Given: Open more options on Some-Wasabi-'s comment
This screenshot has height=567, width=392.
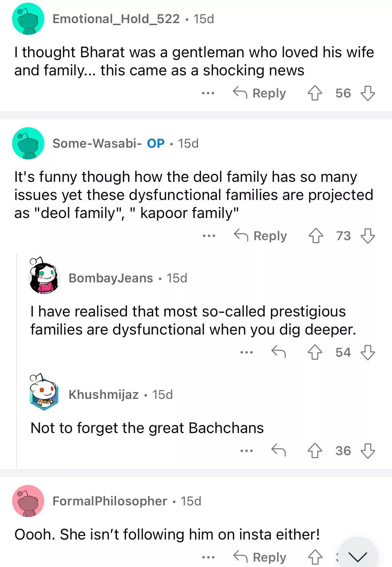Looking at the screenshot, I should coord(209,236).
